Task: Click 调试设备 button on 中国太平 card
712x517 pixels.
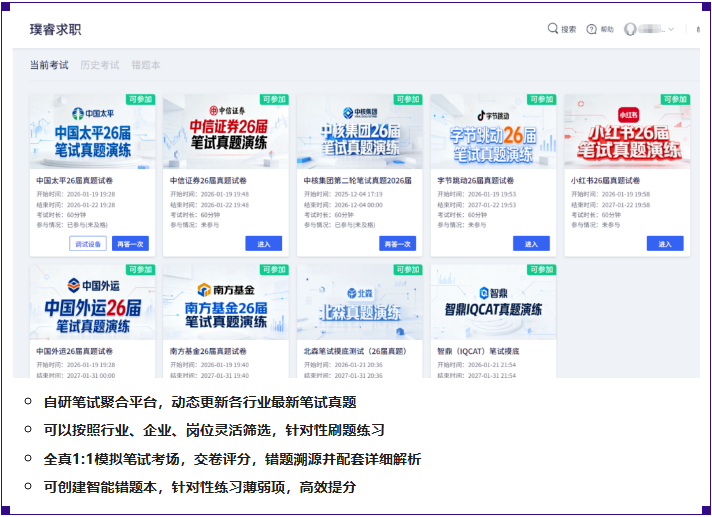Action: tap(88, 244)
